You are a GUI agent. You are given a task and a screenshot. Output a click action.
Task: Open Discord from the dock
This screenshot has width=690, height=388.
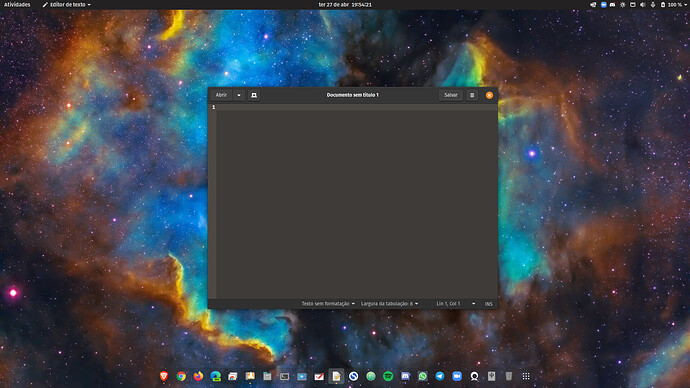[x=405, y=376]
